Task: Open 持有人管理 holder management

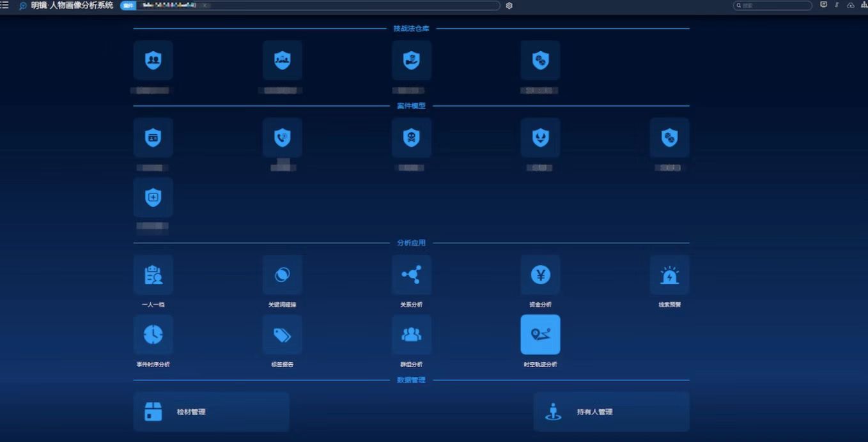Action: coord(611,412)
